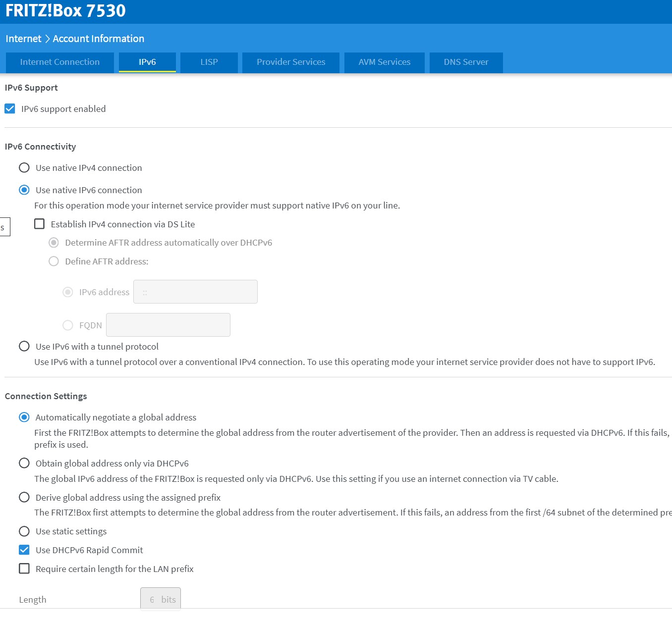
Task: Enable Establish IPv4 connection via DS Lite
Action: pos(40,224)
